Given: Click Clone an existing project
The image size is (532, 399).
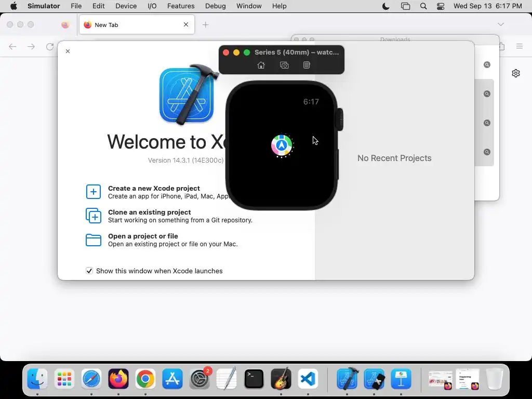Looking at the screenshot, I should coord(150,212).
